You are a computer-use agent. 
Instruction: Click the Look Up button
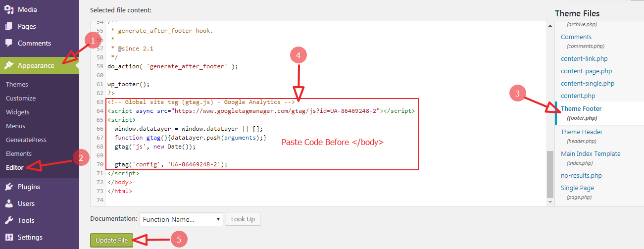click(x=243, y=219)
